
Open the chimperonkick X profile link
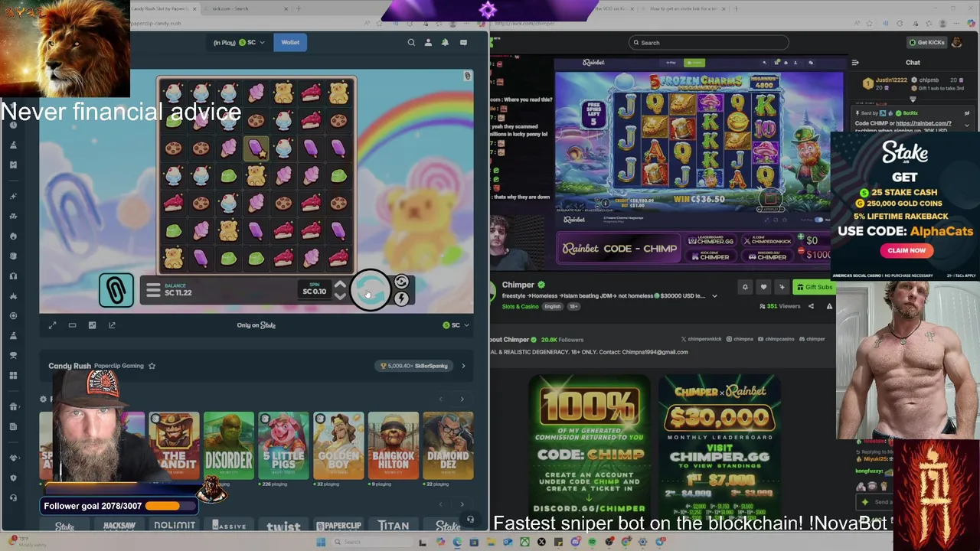[x=701, y=339]
